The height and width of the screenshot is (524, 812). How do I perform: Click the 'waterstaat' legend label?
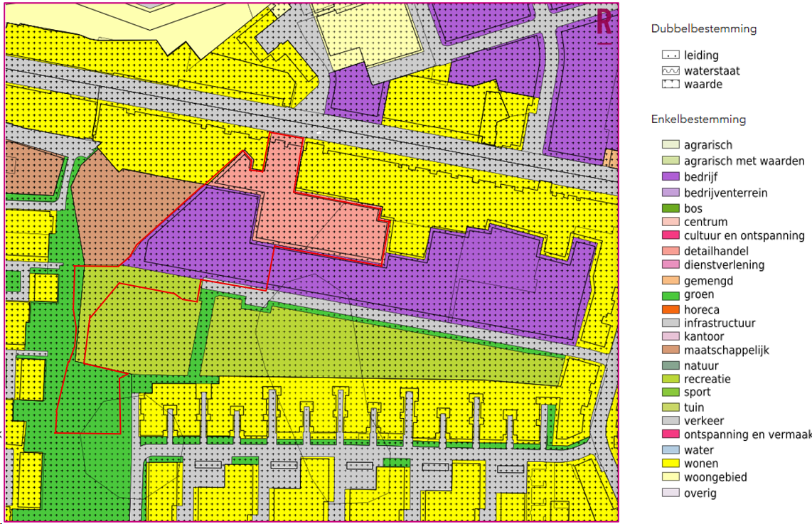(712, 71)
